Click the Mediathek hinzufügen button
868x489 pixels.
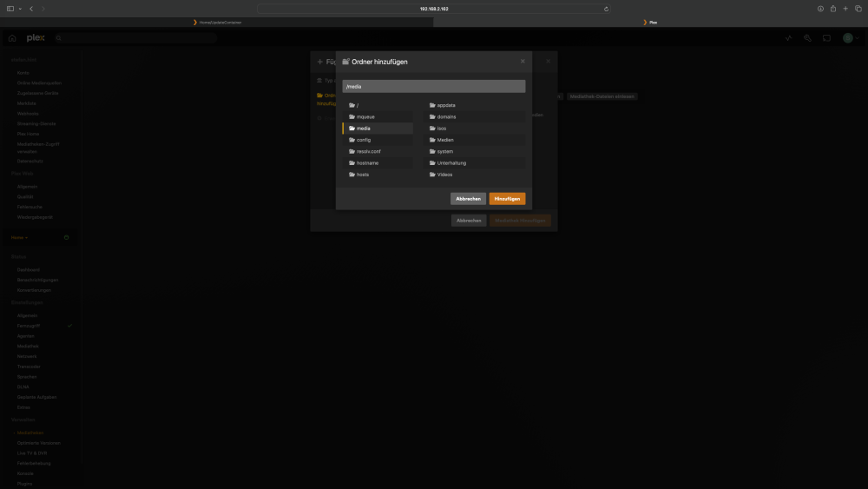pyautogui.click(x=520, y=221)
